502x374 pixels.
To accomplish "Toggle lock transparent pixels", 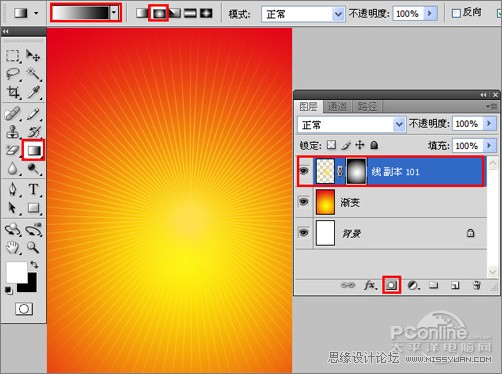I will [x=331, y=145].
